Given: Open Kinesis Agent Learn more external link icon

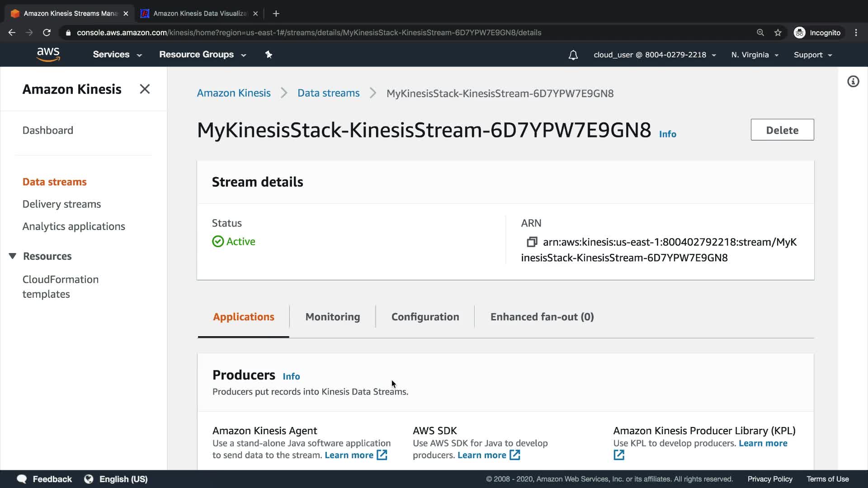Looking at the screenshot, I should [382, 455].
